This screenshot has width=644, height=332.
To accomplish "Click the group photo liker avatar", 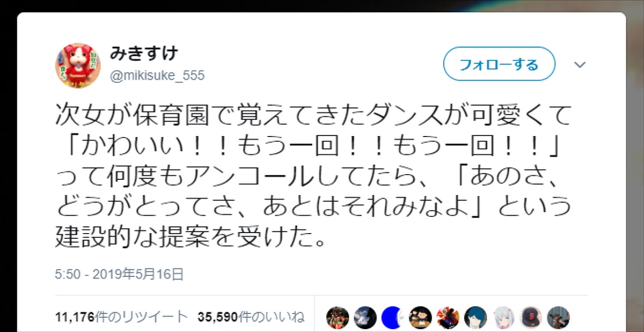I will [x=337, y=318].
